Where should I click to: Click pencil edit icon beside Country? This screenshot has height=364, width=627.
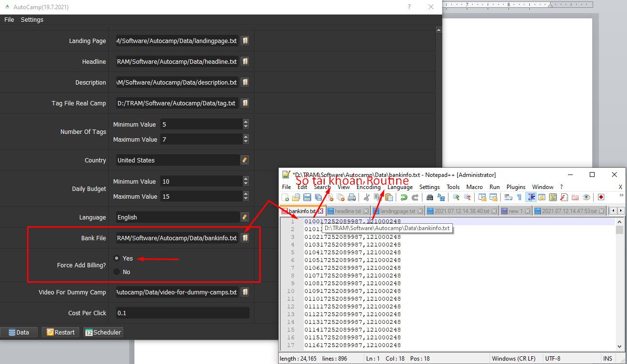tap(245, 160)
